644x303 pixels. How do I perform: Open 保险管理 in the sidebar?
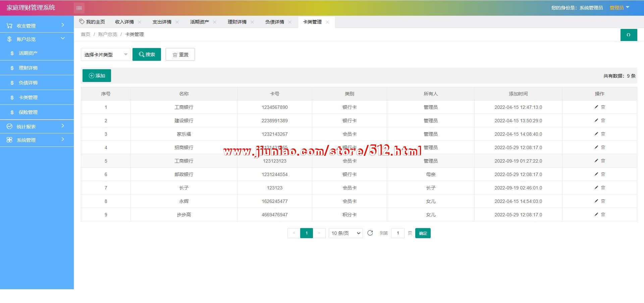click(x=28, y=112)
